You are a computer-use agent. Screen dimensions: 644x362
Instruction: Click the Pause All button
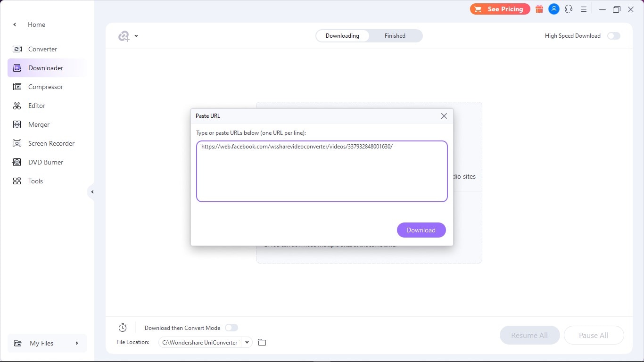(594, 336)
